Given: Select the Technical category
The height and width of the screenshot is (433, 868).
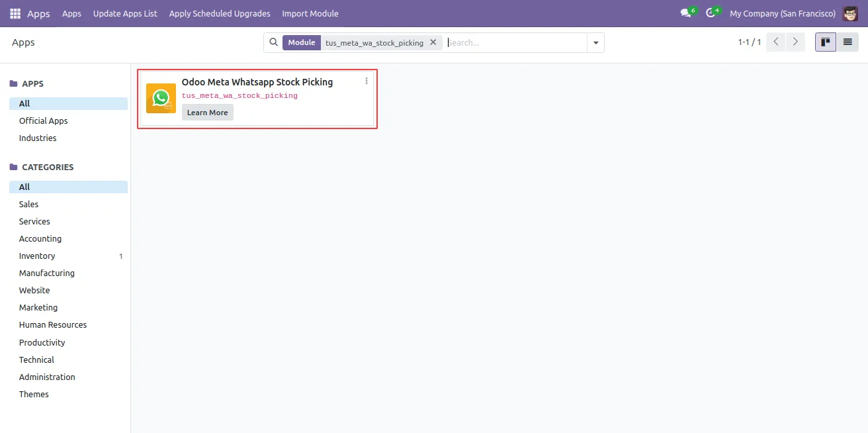Looking at the screenshot, I should (x=68, y=360).
